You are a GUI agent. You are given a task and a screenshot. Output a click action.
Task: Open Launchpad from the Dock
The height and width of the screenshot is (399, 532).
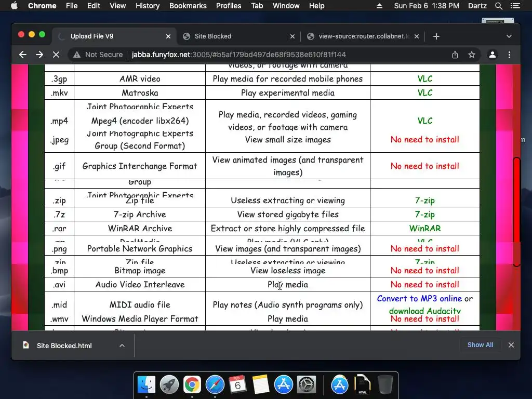click(x=169, y=385)
